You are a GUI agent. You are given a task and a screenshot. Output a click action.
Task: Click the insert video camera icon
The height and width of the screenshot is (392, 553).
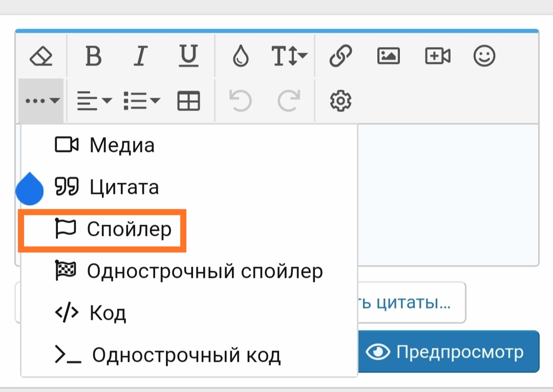pyautogui.click(x=438, y=56)
